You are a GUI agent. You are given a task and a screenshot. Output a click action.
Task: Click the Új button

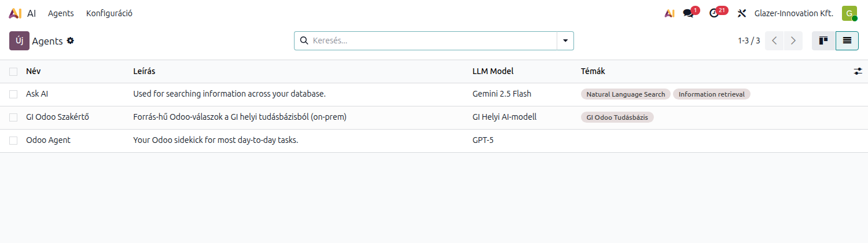(19, 41)
